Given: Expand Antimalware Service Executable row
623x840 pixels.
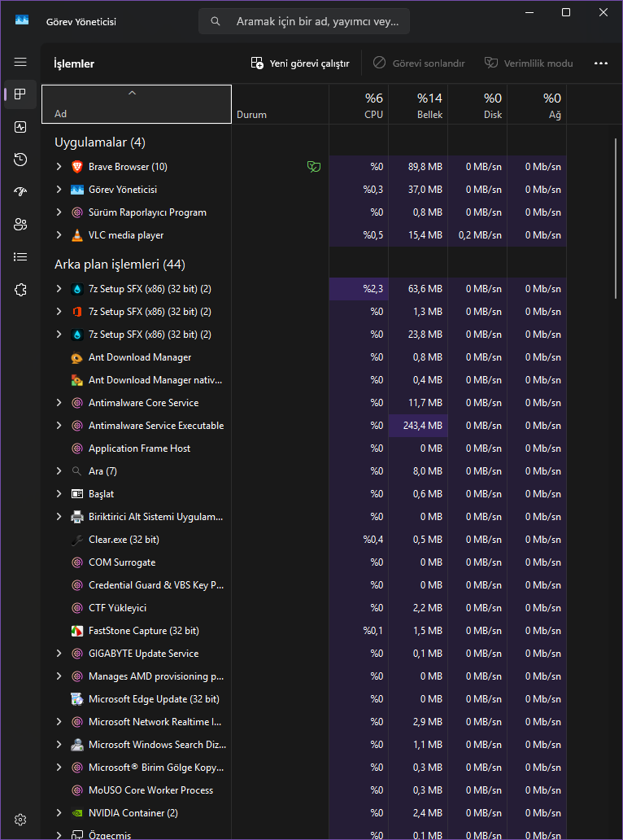Looking at the screenshot, I should click(59, 426).
